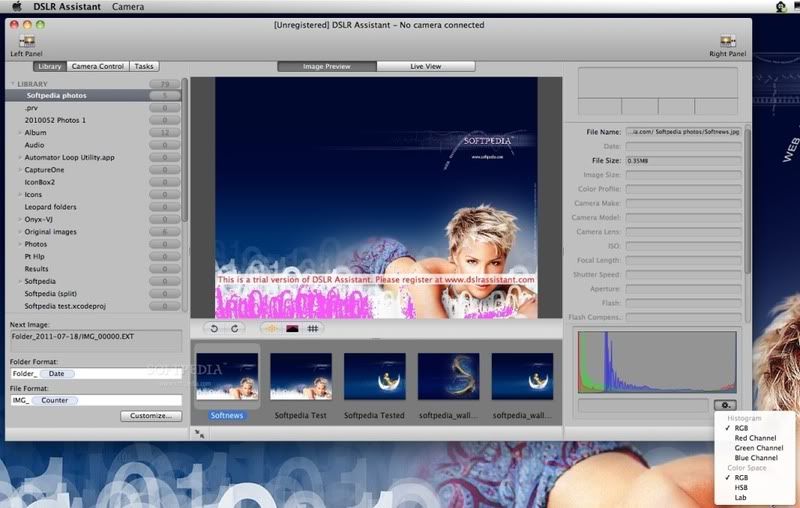Image resolution: width=800 pixels, height=508 pixels.
Task: Open the Library tab
Action: click(x=50, y=66)
